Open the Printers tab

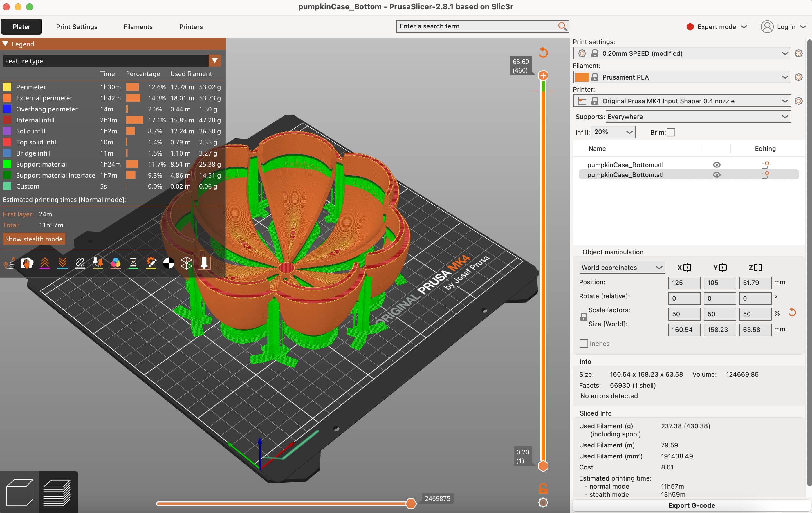coord(191,27)
